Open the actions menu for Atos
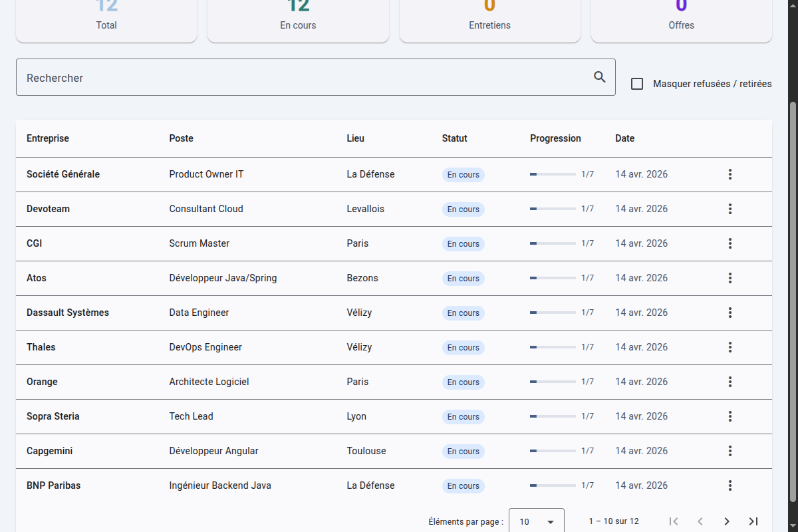The width and height of the screenshot is (798, 532). [730, 278]
